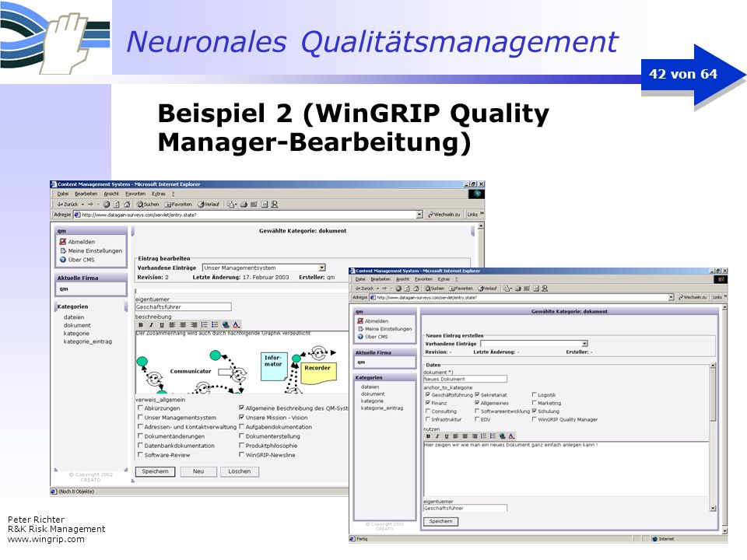Viewport: 747px width, 560px height.
Task: Click numbered list icon in beschreibung editor
Action: (x=204, y=325)
